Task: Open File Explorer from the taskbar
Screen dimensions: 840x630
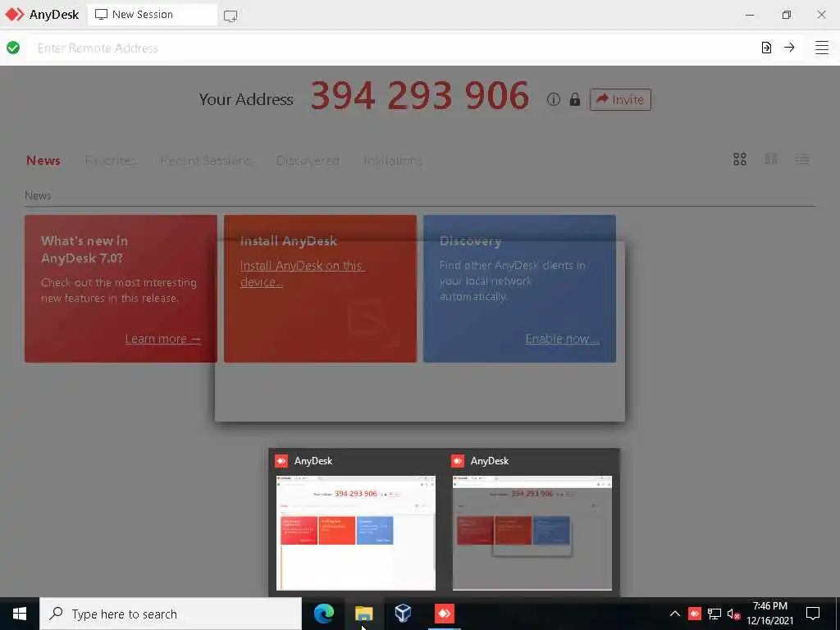Action: pyautogui.click(x=363, y=614)
